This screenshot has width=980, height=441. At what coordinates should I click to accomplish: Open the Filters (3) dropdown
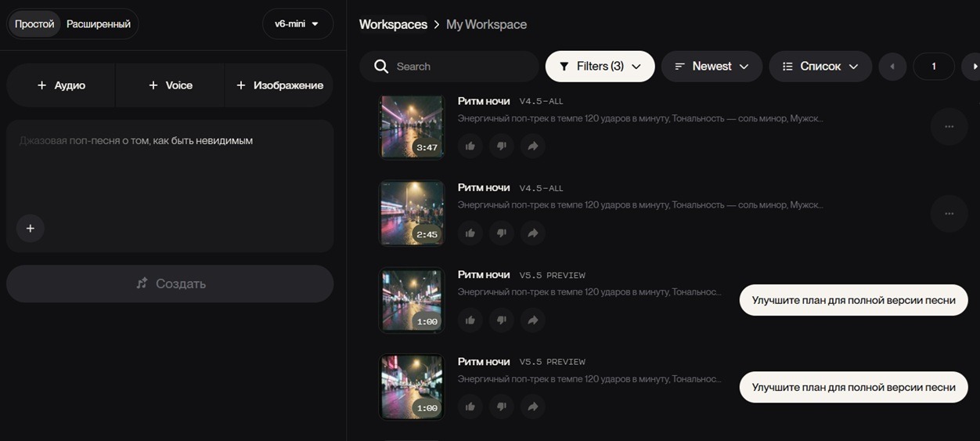[600, 67]
